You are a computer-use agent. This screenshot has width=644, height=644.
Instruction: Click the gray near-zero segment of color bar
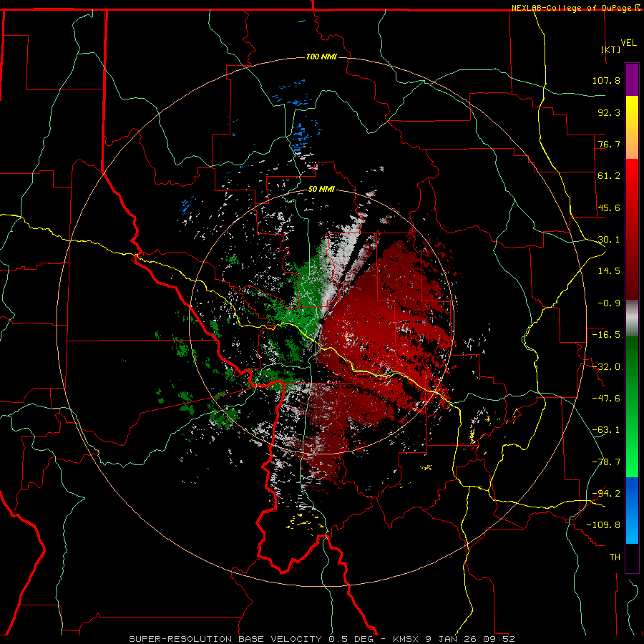pos(632,318)
